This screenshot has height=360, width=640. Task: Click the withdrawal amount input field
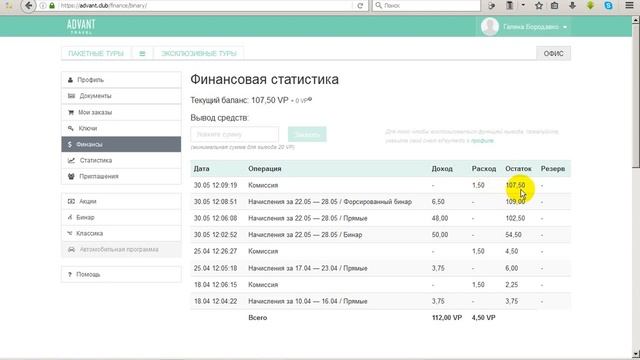click(x=235, y=134)
